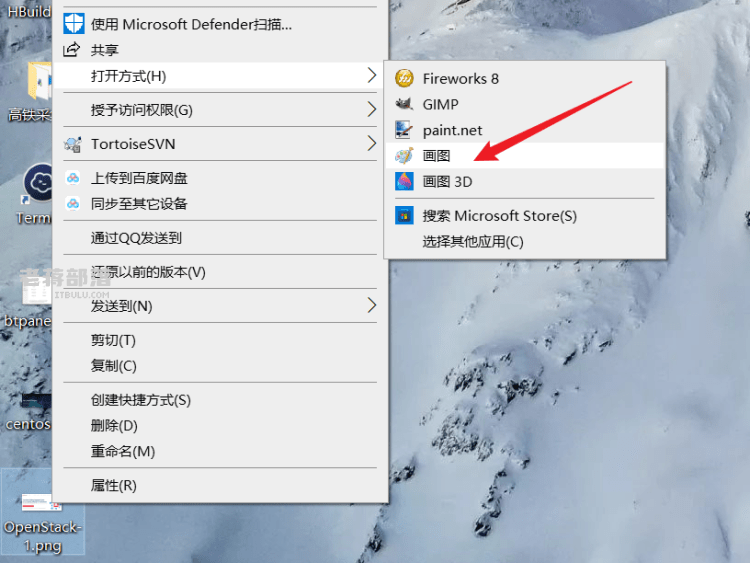Open the file with 画图
Screen dimensions: 750x563
pos(525,155)
